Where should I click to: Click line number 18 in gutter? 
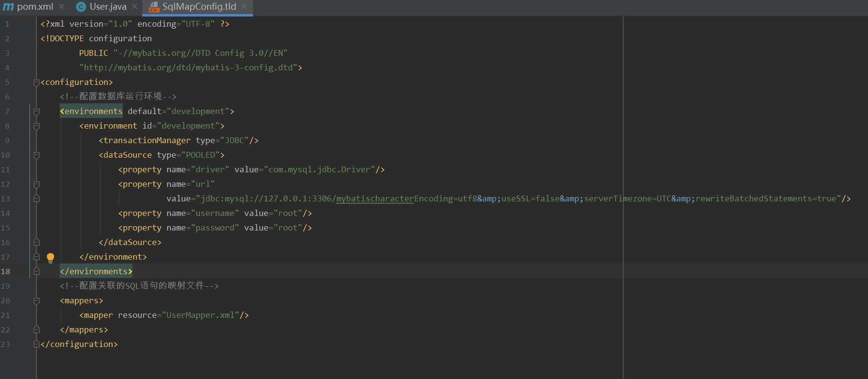[x=5, y=271]
